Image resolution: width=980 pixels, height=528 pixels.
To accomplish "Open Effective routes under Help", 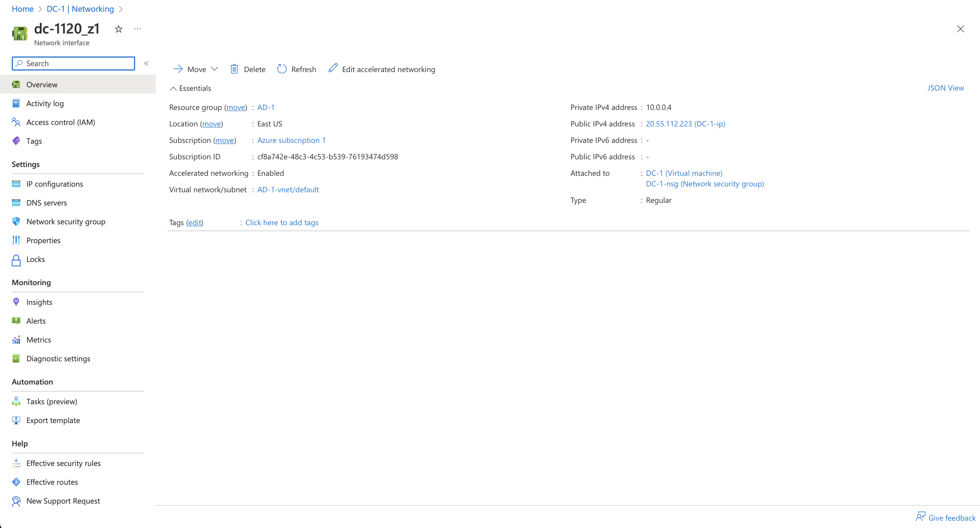I will tap(78, 482).
